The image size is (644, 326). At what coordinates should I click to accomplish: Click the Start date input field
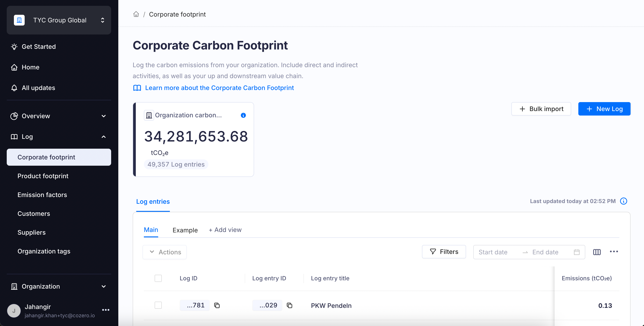coord(493,252)
